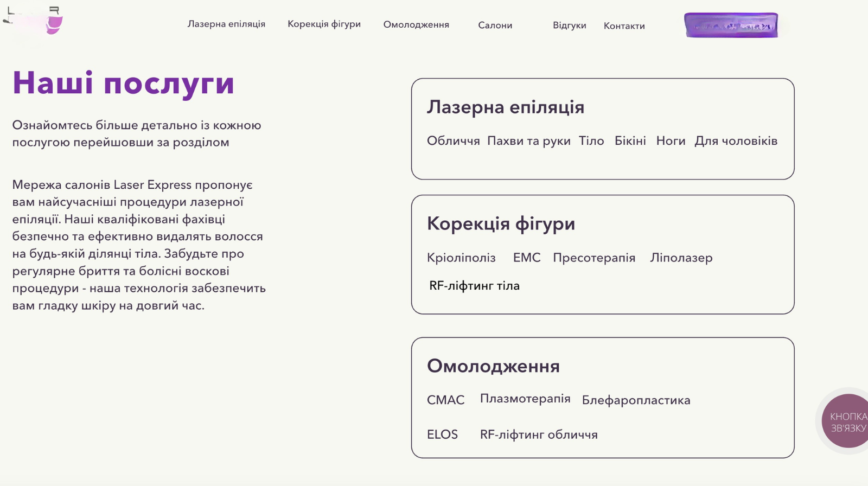The image size is (868, 486).
Task: Choose the Ноги service link
Action: [x=671, y=141]
